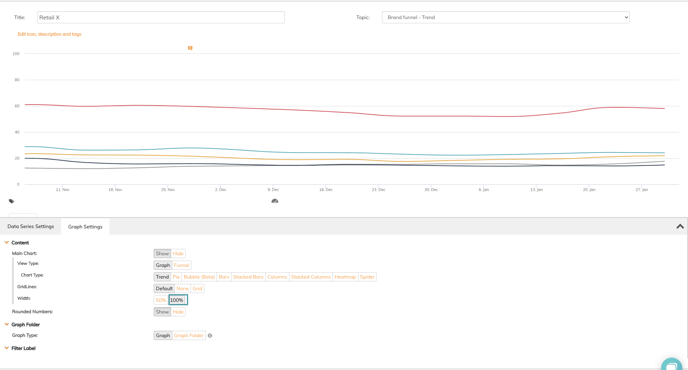The width and height of the screenshot is (688, 370).
Task: Click the tag icon below the chart
Action: tap(11, 201)
